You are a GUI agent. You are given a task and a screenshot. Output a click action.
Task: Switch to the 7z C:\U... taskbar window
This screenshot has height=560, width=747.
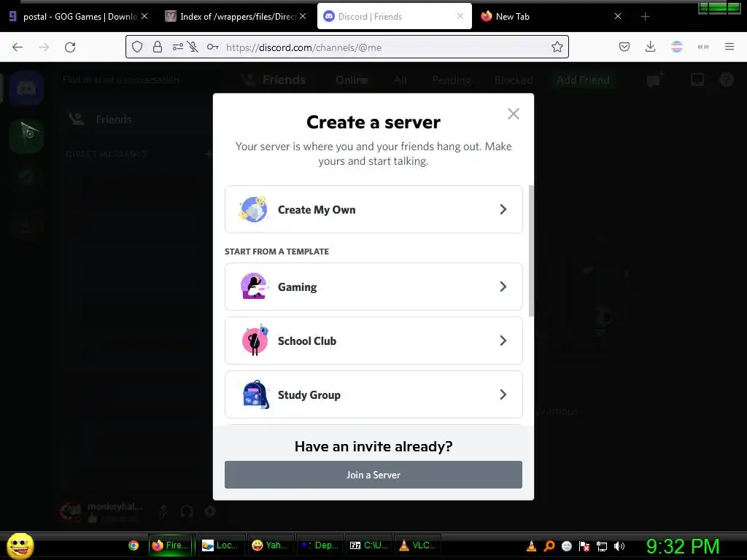pyautogui.click(x=368, y=545)
